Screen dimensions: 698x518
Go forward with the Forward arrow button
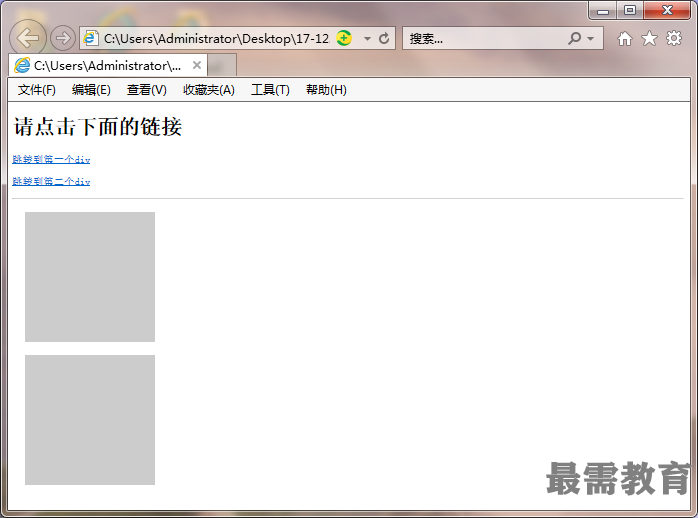pos(63,38)
